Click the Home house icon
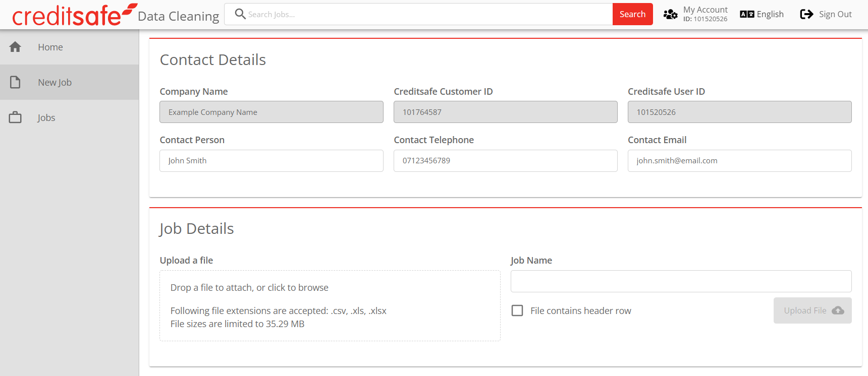This screenshot has height=376, width=868. (x=15, y=47)
